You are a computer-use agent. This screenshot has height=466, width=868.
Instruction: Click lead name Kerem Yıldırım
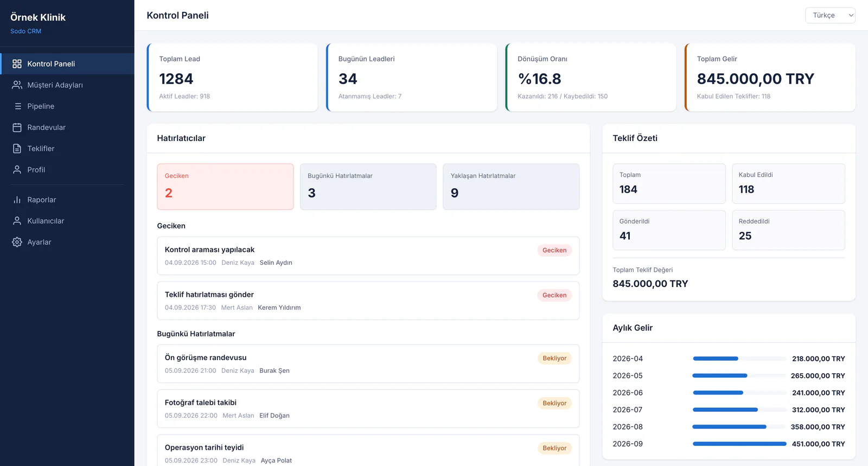pos(279,308)
